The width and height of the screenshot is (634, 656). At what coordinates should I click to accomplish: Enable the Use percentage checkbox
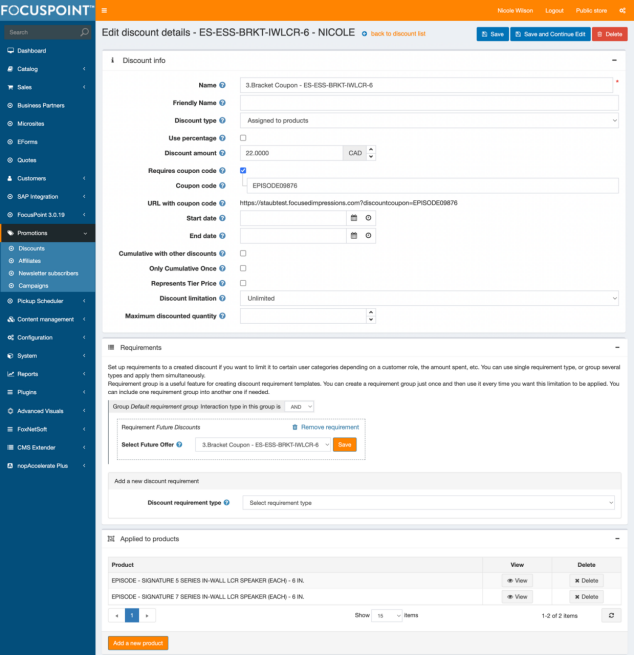(243, 137)
